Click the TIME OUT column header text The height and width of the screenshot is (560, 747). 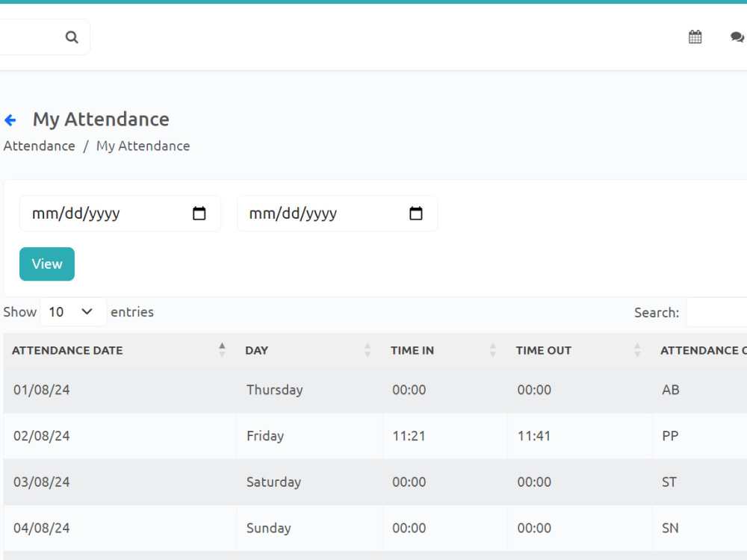(x=544, y=350)
